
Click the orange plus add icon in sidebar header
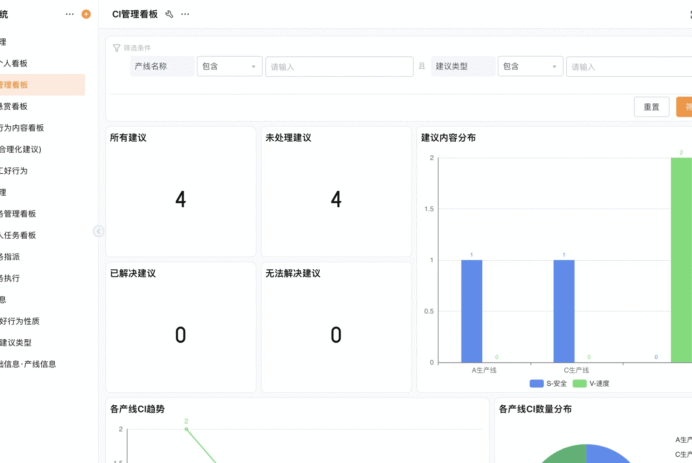tap(86, 14)
